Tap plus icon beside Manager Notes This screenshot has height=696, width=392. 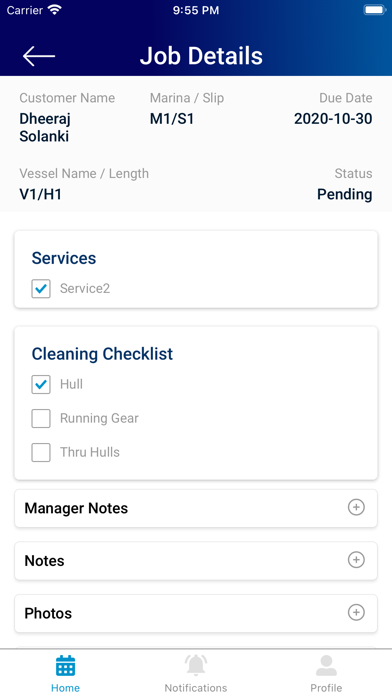[356, 507]
